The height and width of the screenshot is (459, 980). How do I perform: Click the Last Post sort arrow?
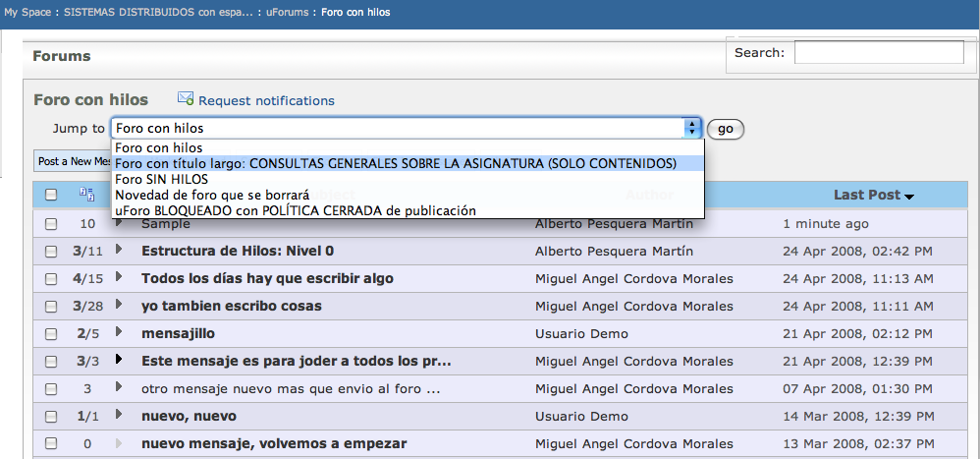909,197
